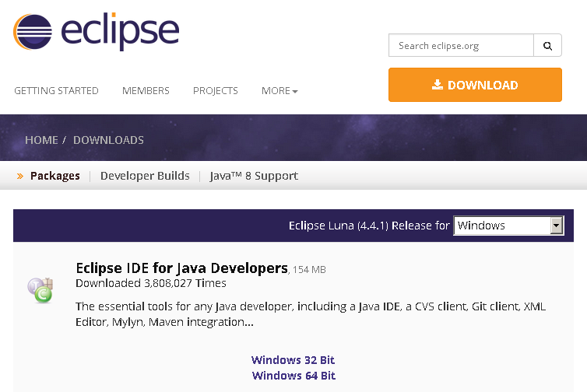Click the DOWNLOADS breadcrumb link
This screenshot has height=392, width=587.
click(108, 140)
